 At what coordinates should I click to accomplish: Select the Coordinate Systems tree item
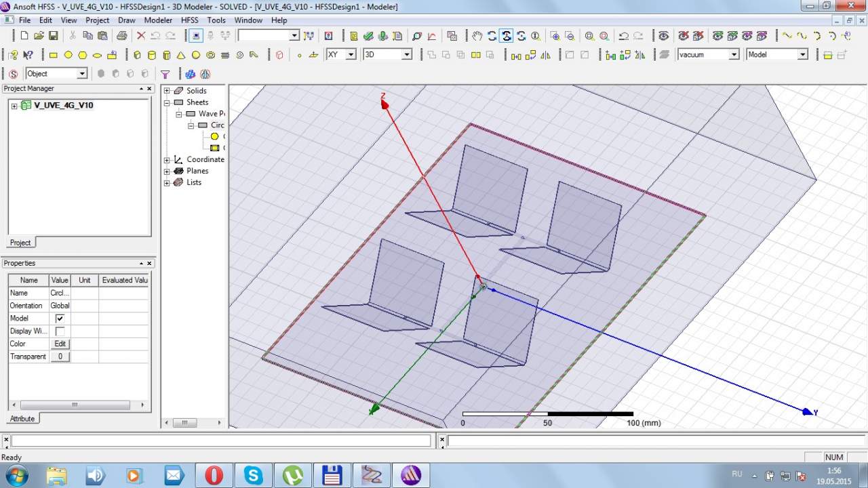click(x=205, y=160)
